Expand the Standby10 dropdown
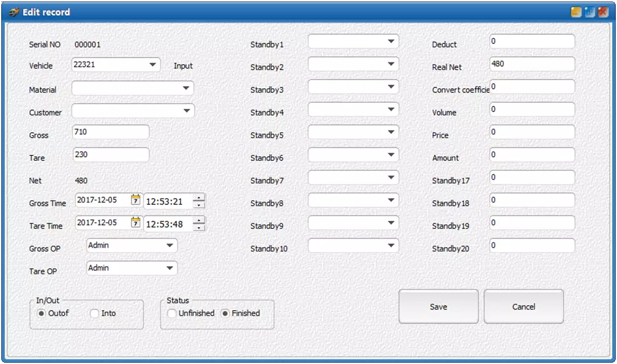The height and width of the screenshot is (364, 617). pyautogui.click(x=353, y=246)
